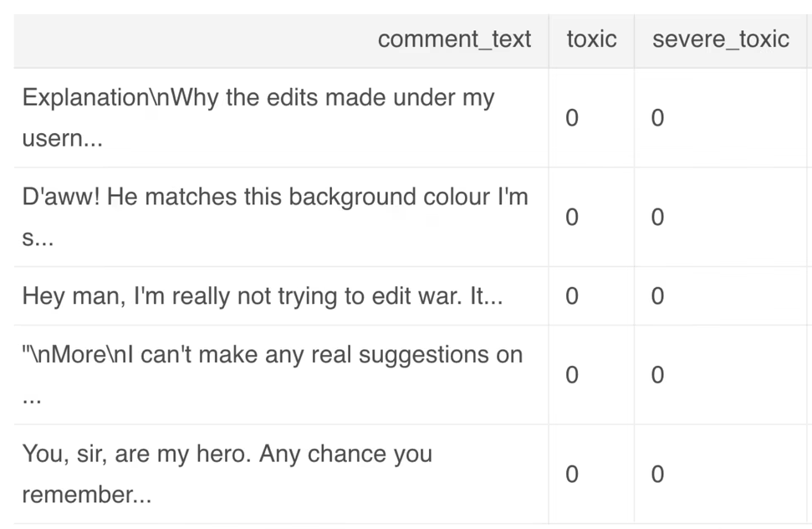Click the comment_text column header

pyautogui.click(x=454, y=39)
